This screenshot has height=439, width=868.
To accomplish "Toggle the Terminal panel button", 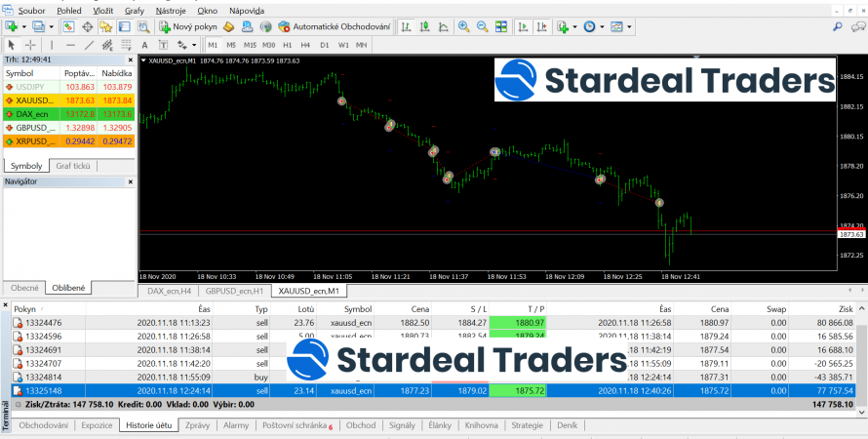I will (125, 26).
